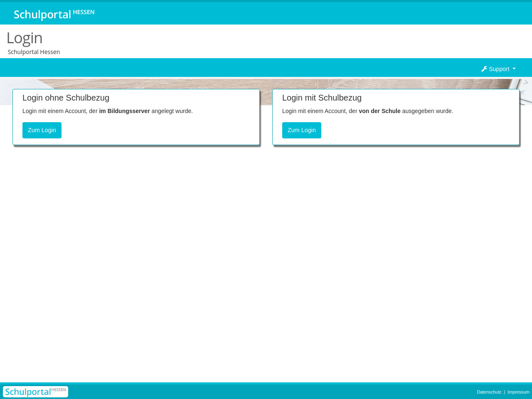Click the caret arrow next to Support

(514, 69)
